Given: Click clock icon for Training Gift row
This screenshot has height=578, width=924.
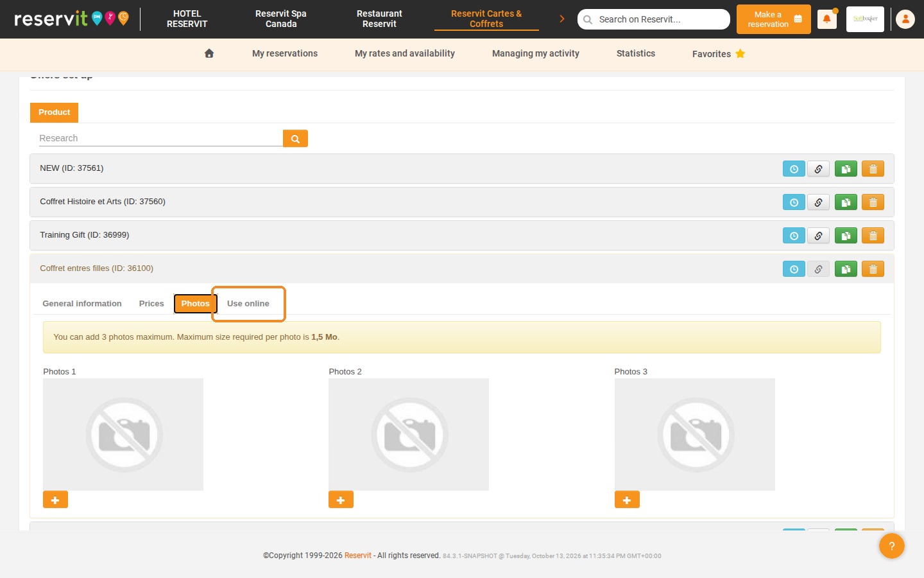Looking at the screenshot, I should click(794, 236).
